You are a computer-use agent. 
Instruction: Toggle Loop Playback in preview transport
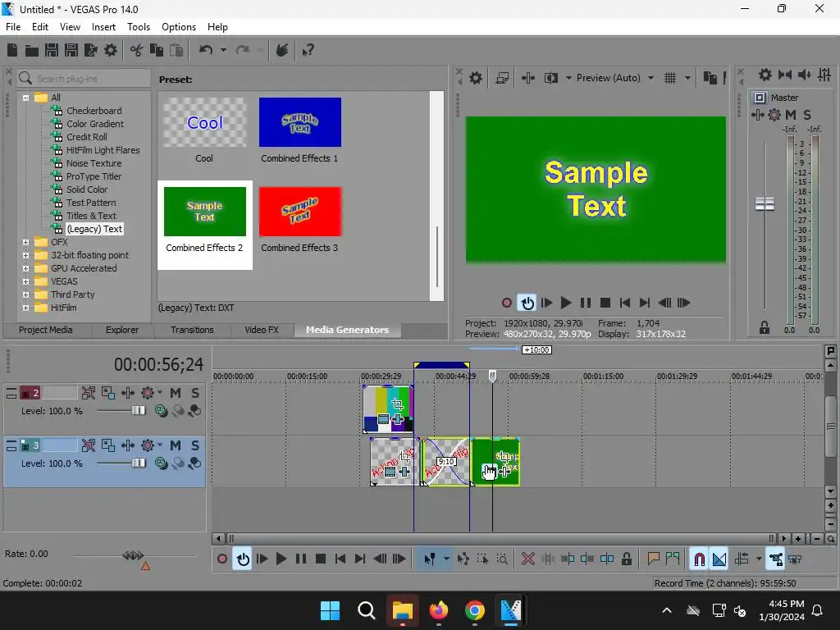point(527,304)
